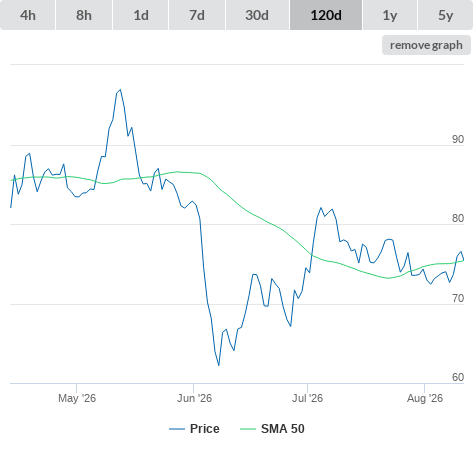
Task: Switch chart to the 1y range
Action: pyautogui.click(x=390, y=15)
